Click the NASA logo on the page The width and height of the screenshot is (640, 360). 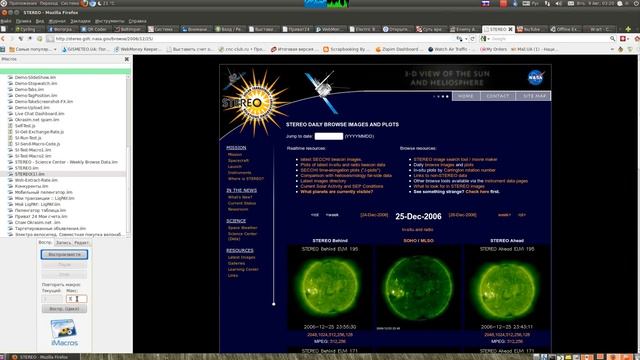coord(536,78)
